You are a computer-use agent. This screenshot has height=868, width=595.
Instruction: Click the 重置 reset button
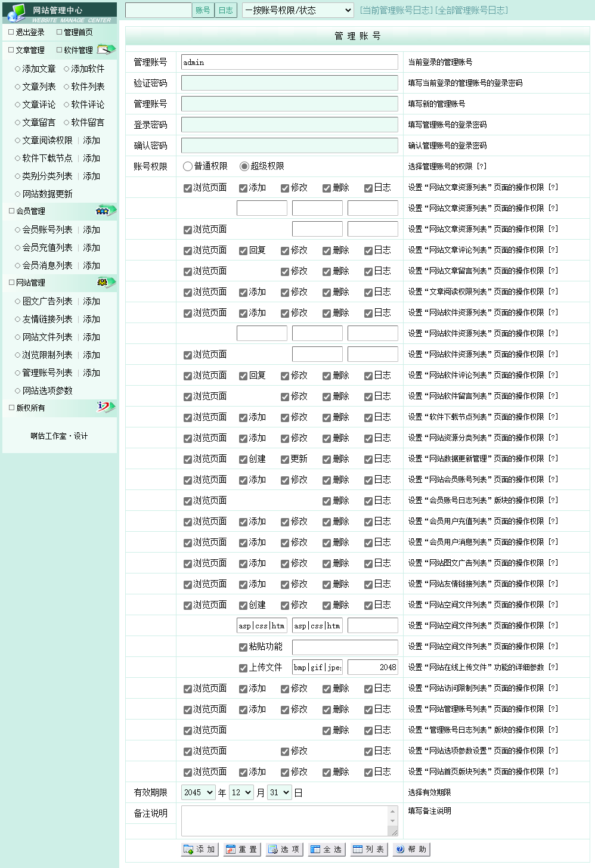click(x=242, y=849)
